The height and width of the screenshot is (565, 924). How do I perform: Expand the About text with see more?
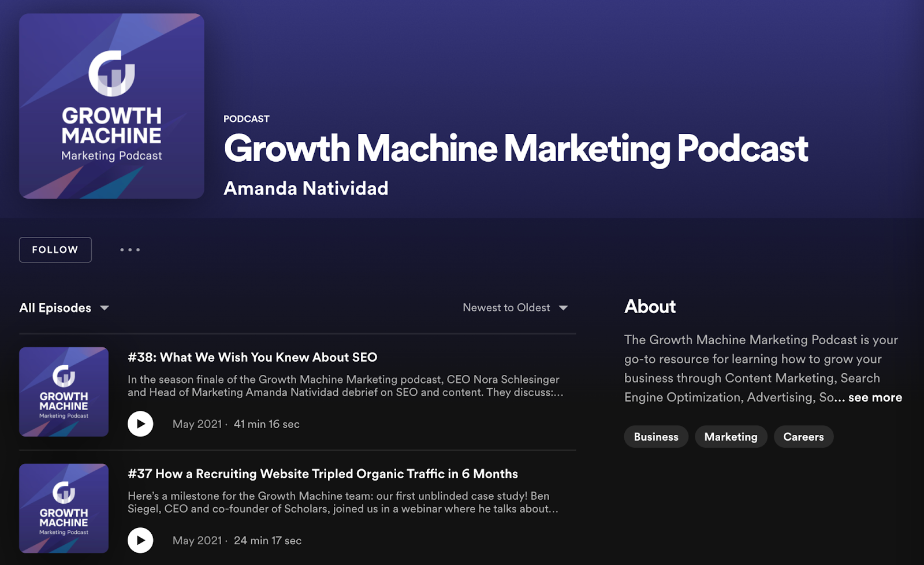click(x=875, y=397)
